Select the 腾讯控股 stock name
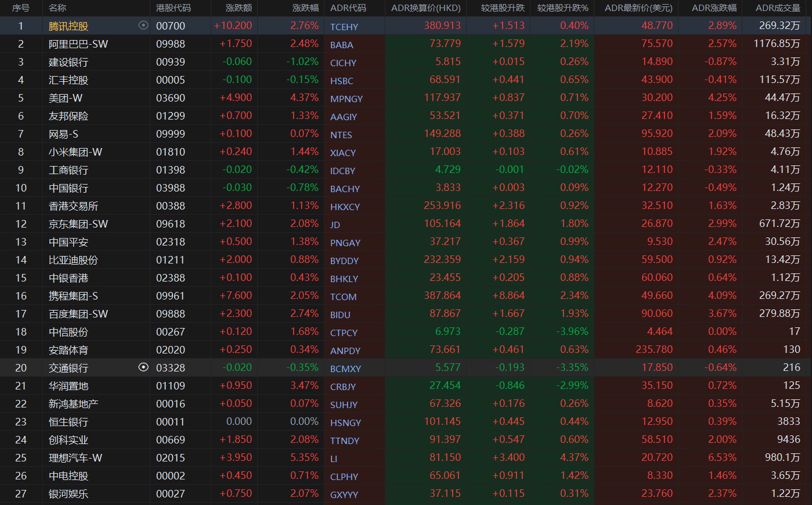The image size is (812, 505). (68, 26)
